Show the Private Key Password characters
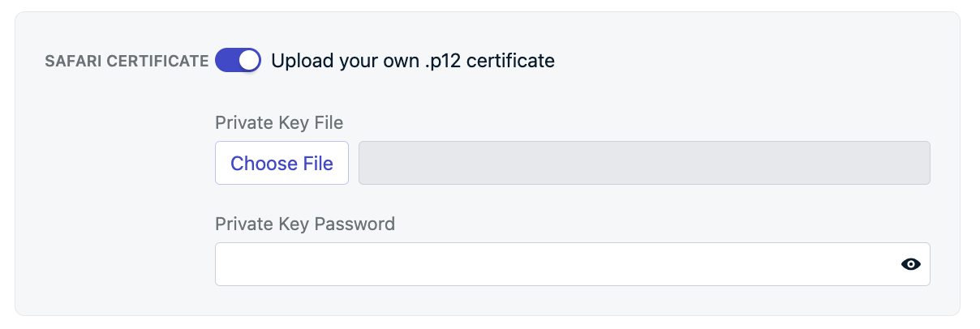The height and width of the screenshot is (329, 980). pos(911,264)
